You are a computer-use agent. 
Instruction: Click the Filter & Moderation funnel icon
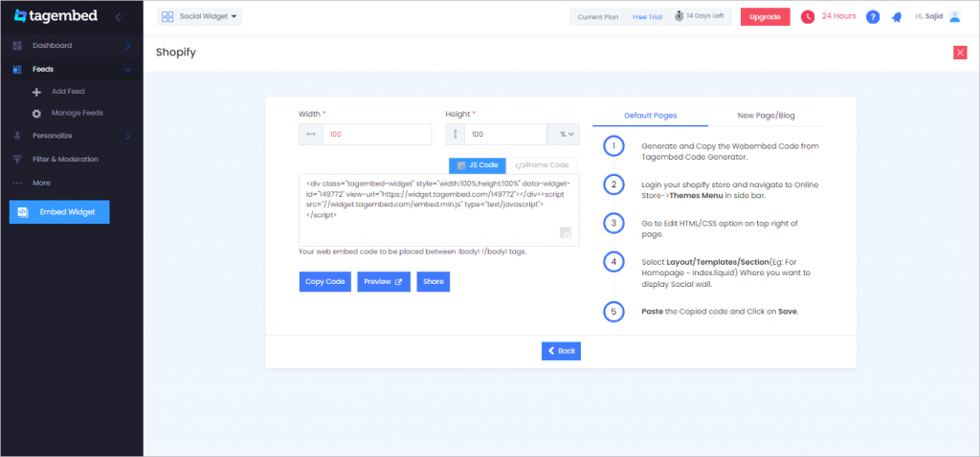[17, 160]
